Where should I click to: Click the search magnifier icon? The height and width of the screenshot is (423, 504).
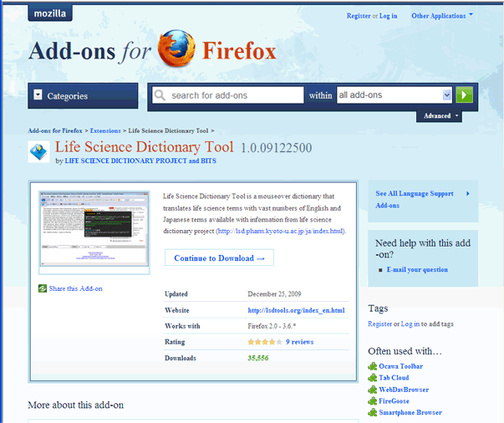point(160,95)
